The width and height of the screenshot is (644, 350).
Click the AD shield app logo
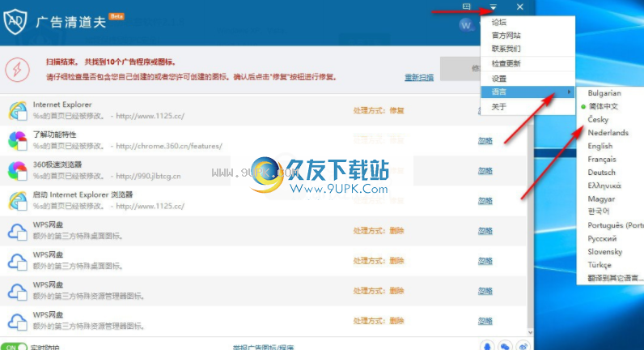point(15,21)
